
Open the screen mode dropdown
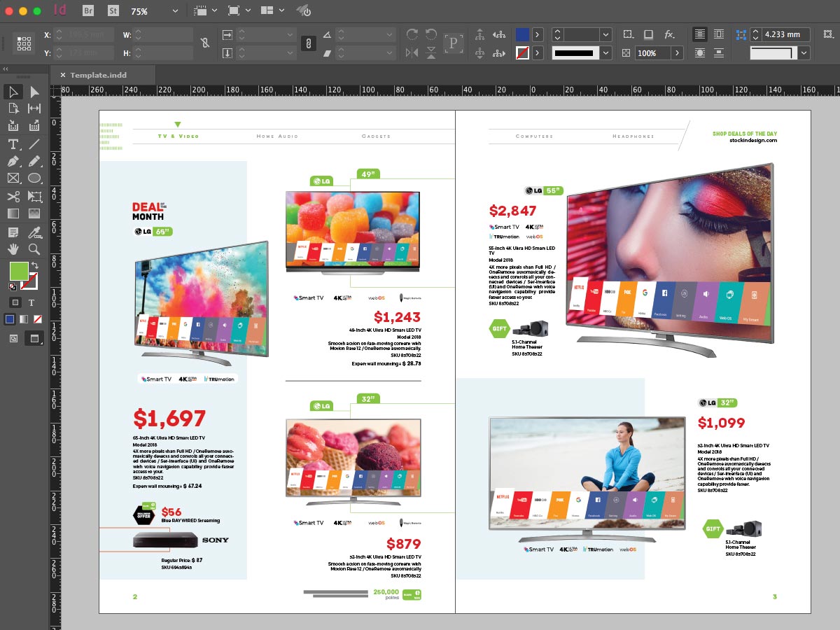coord(238,11)
